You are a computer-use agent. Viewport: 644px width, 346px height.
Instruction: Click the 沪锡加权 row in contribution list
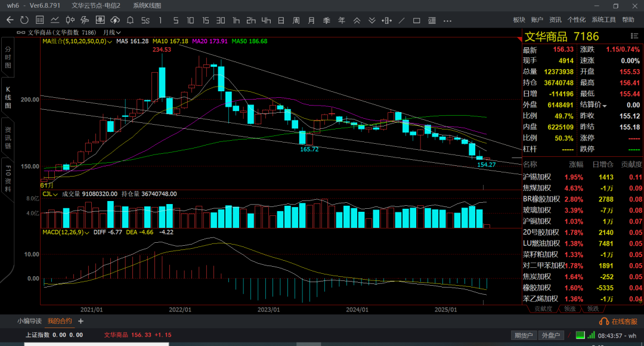point(537,177)
